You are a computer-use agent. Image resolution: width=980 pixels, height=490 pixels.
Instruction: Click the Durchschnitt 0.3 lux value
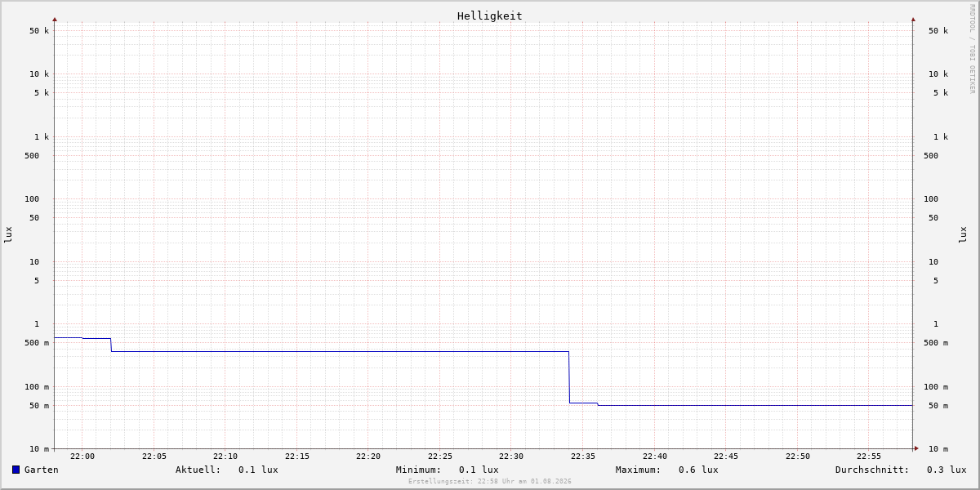947,470
